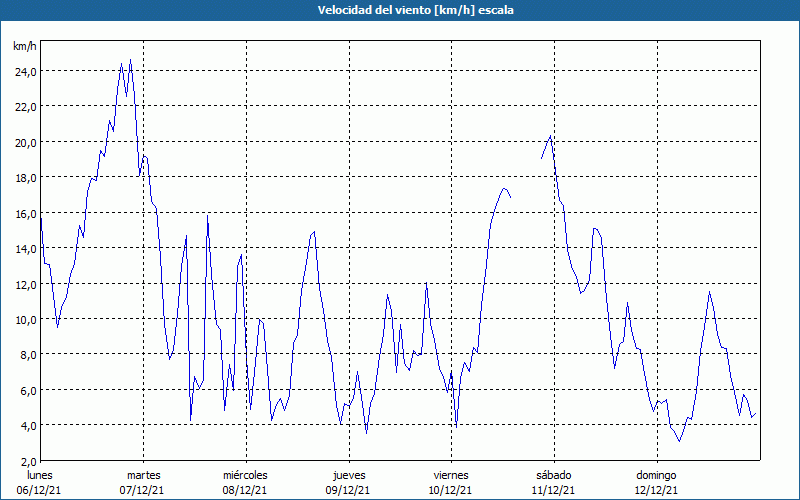
Task: Click the 'domingo' day label
Action: (656, 475)
